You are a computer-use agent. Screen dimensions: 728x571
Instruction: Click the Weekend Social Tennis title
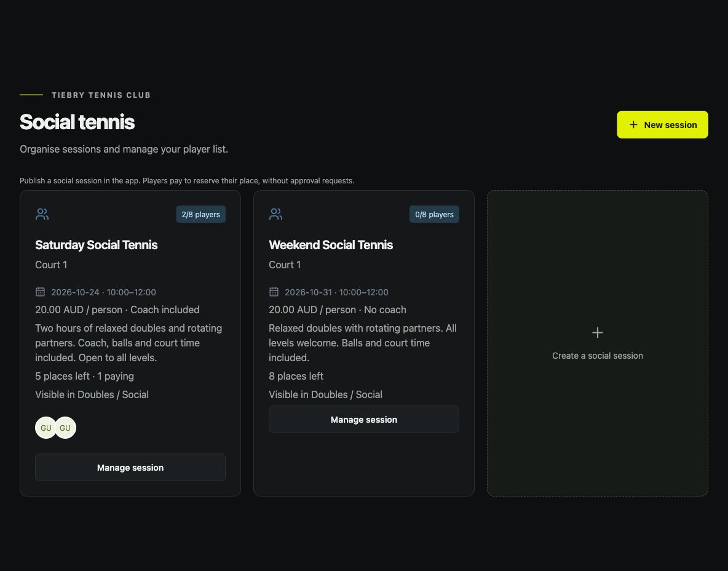click(x=331, y=245)
